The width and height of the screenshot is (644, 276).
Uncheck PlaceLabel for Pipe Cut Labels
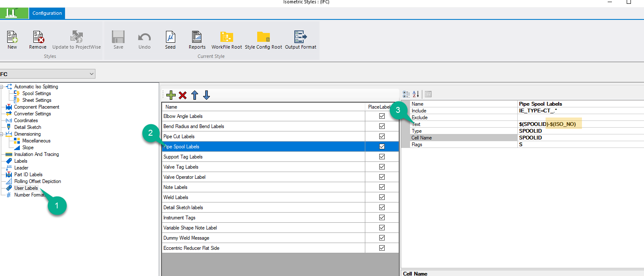pos(381,136)
